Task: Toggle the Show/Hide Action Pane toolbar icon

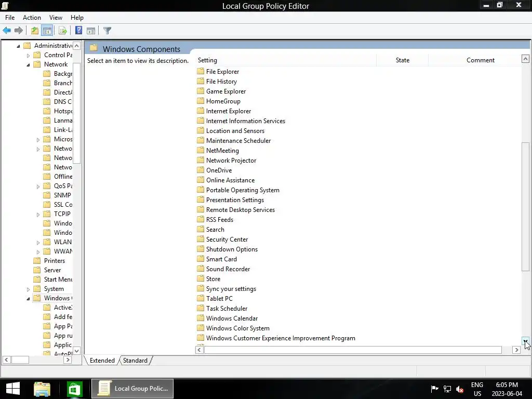Action: tap(91, 31)
